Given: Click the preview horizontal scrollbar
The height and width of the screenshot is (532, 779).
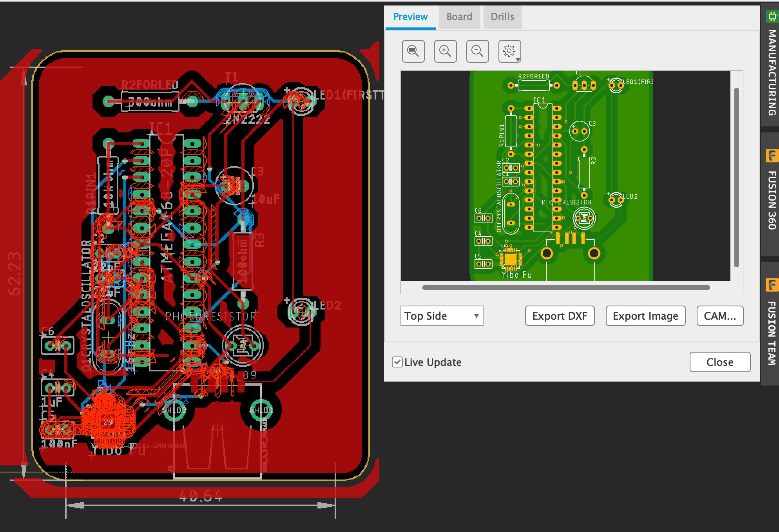Looking at the screenshot, I should coord(566,288).
